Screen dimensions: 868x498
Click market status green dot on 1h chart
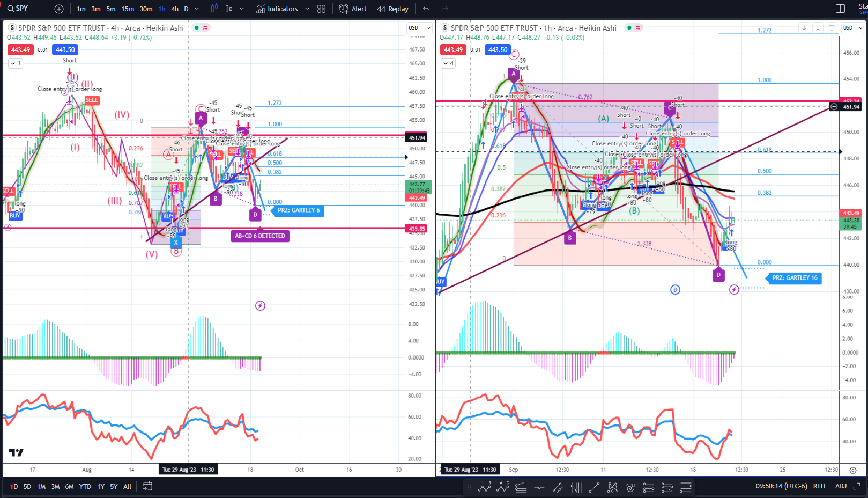pyautogui.click(x=629, y=28)
